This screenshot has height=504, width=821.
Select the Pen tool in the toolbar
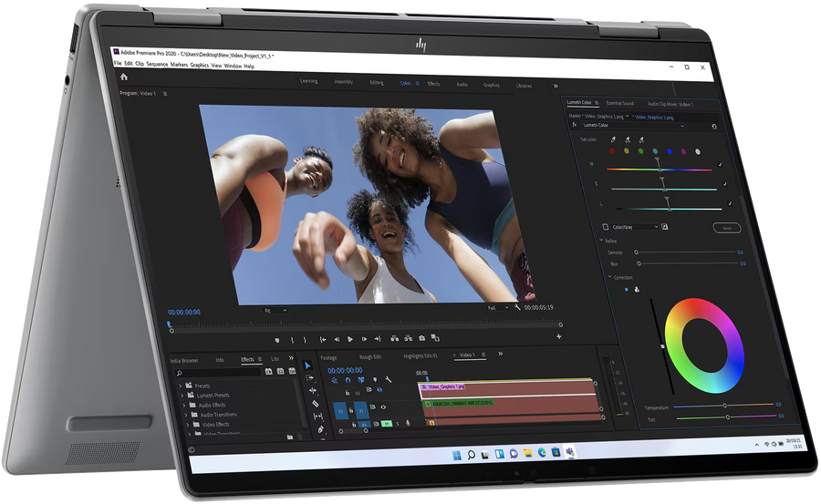320,429
